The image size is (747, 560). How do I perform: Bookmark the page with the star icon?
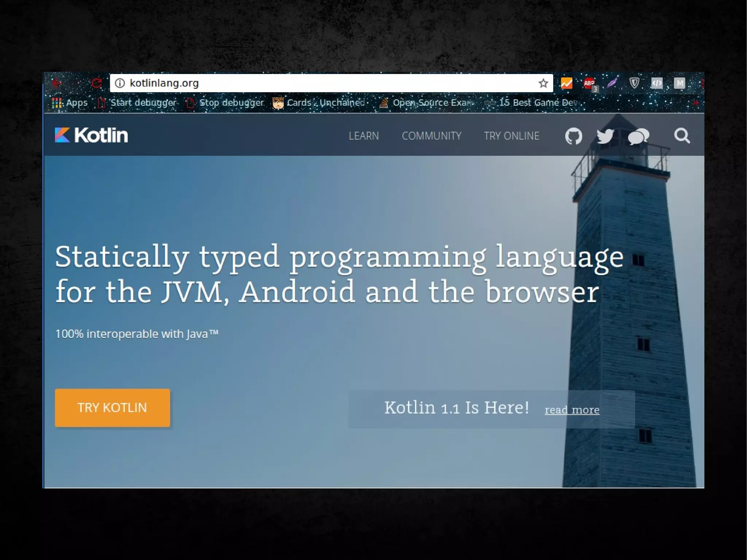543,84
